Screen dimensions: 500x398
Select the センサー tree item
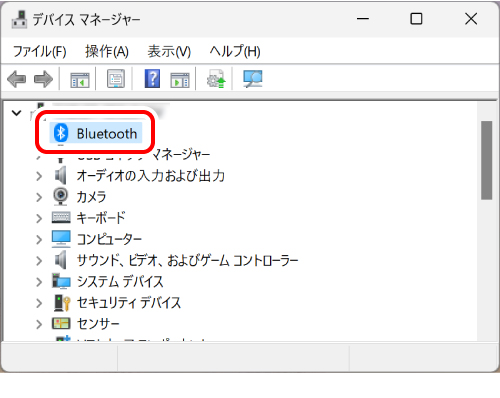[86, 324]
